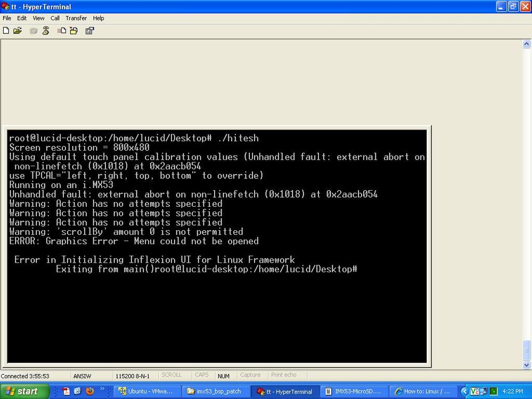Click the Send file toolbar icon

pos(62,30)
